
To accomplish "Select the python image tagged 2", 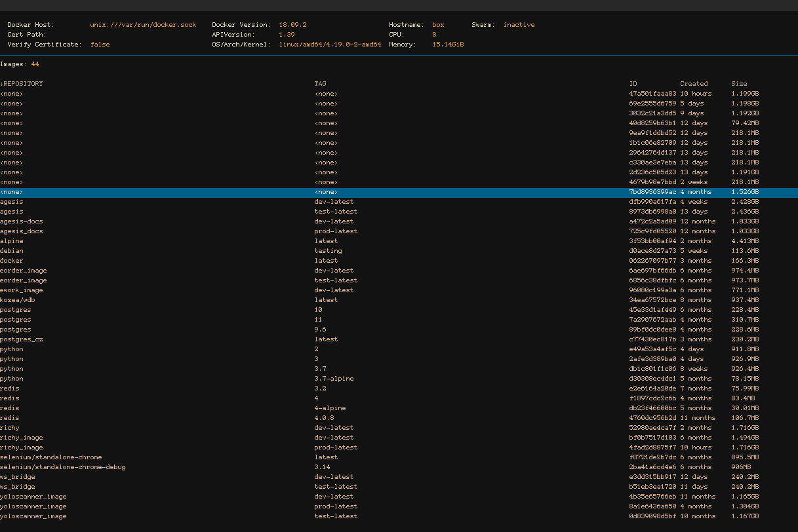I will (399, 349).
